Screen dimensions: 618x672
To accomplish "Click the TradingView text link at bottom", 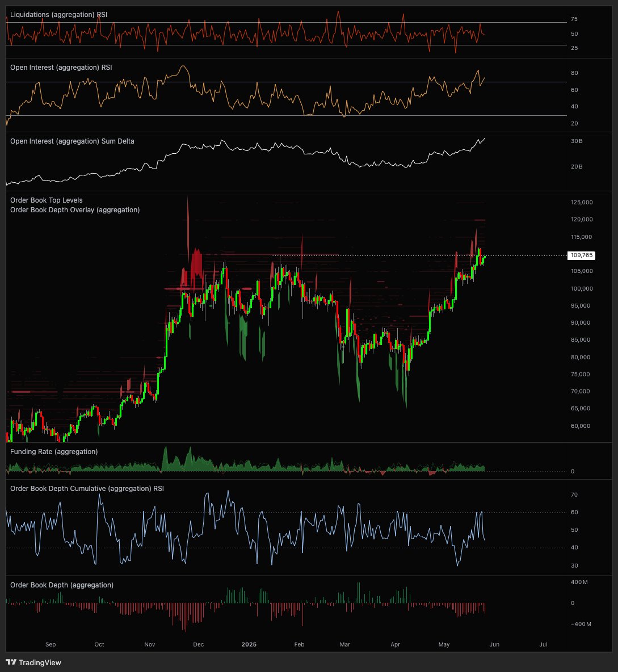I will (x=39, y=662).
